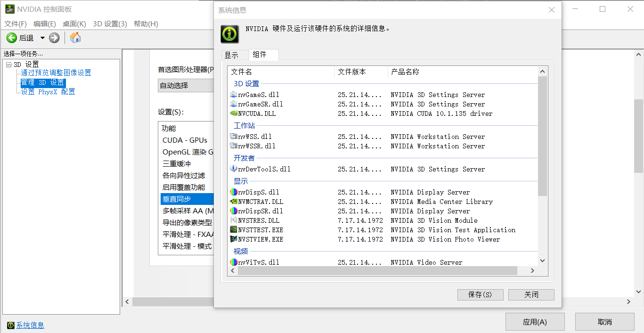Sort by 产品名称 column header

point(463,72)
